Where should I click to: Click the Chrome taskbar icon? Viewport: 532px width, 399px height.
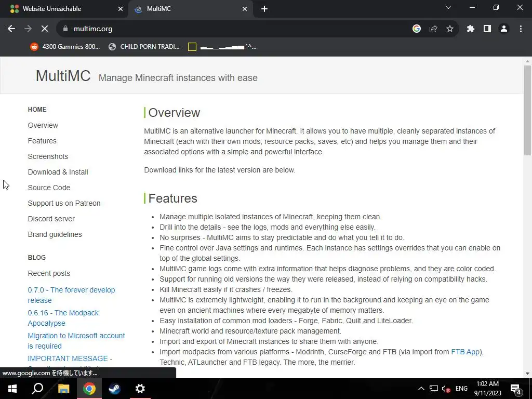pos(89,389)
